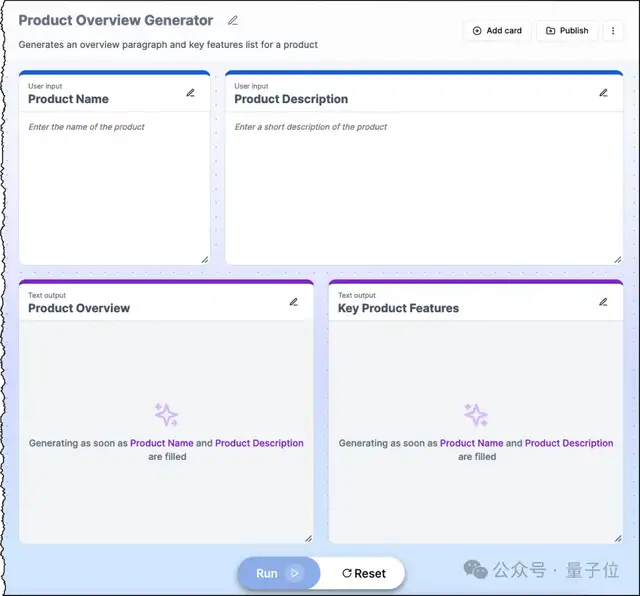Open the three-dot more options menu
The height and width of the screenshot is (596, 640).
(613, 31)
